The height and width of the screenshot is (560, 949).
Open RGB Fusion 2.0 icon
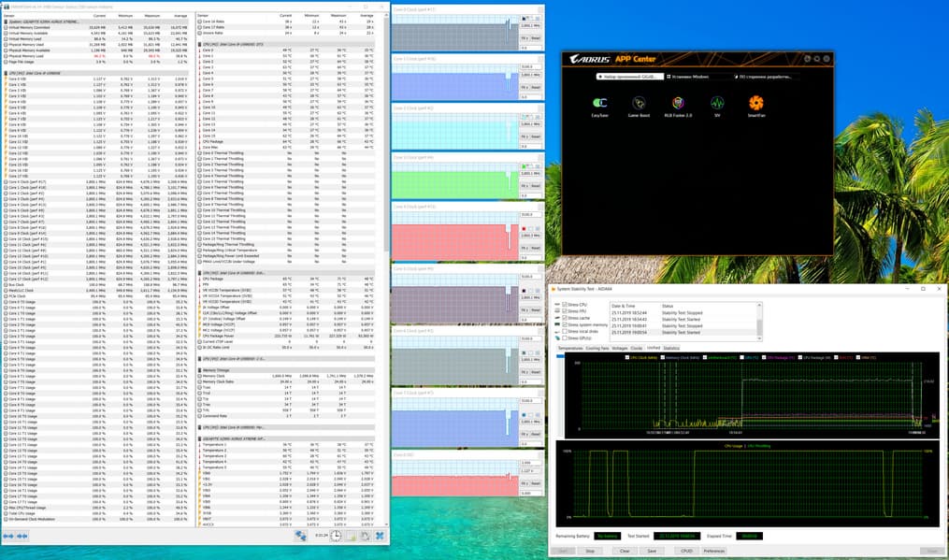[677, 103]
